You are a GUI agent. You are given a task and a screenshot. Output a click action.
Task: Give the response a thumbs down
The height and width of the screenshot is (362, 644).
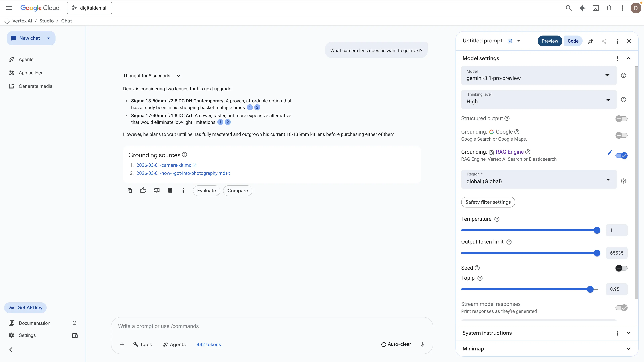click(x=156, y=191)
